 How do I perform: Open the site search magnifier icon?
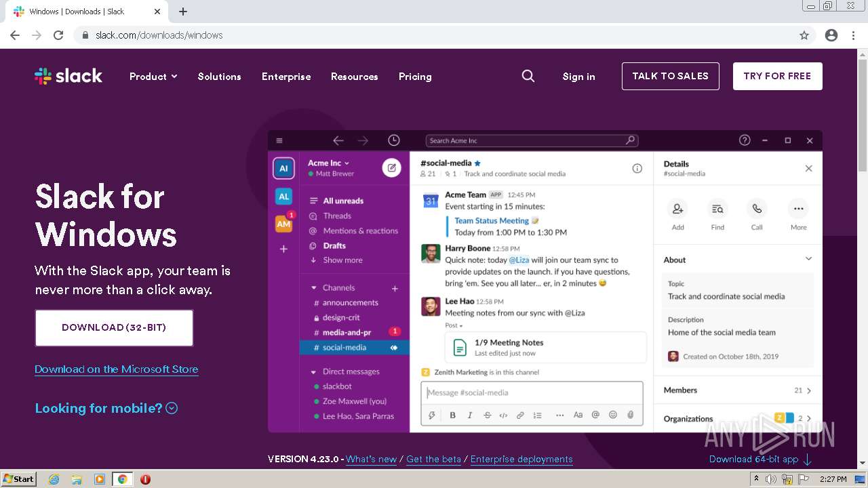click(x=528, y=76)
